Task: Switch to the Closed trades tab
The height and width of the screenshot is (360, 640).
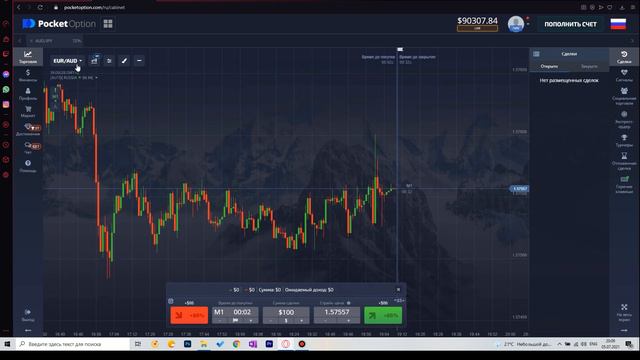Action: click(x=589, y=66)
